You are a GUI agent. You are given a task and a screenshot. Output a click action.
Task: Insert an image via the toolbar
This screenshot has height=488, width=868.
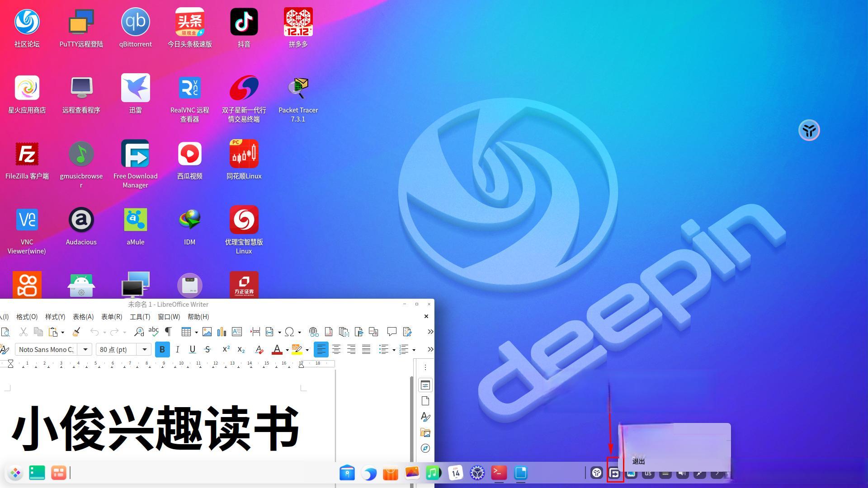coord(207,332)
